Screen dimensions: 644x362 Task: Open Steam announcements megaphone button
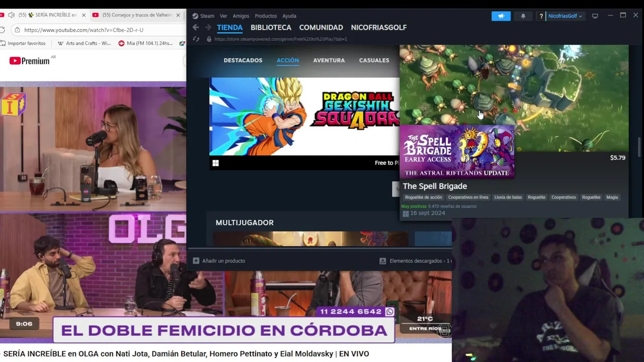pos(501,16)
